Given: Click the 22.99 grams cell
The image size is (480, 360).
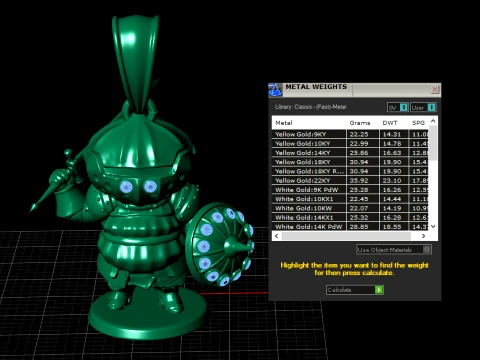Looking at the screenshot, I should click(x=363, y=144).
